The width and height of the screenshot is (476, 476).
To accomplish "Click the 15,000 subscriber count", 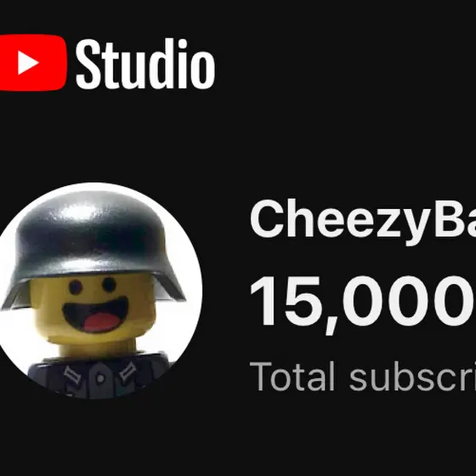I will 363,302.
